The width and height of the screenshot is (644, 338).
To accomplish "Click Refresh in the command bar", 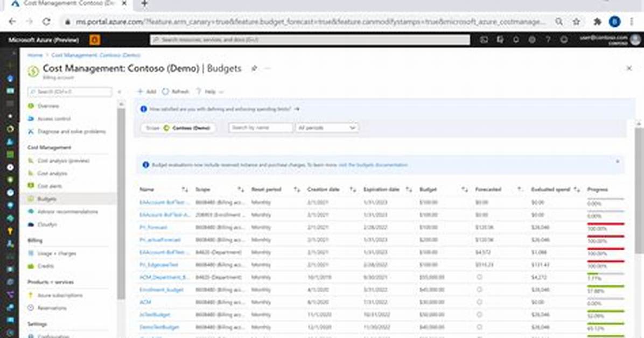I will click(176, 91).
